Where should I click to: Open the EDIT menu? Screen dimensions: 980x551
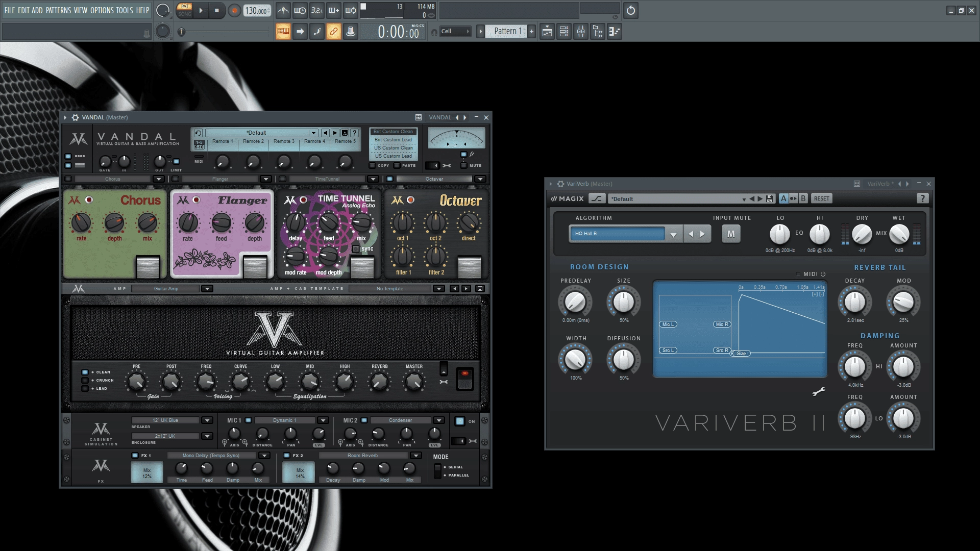(x=23, y=10)
